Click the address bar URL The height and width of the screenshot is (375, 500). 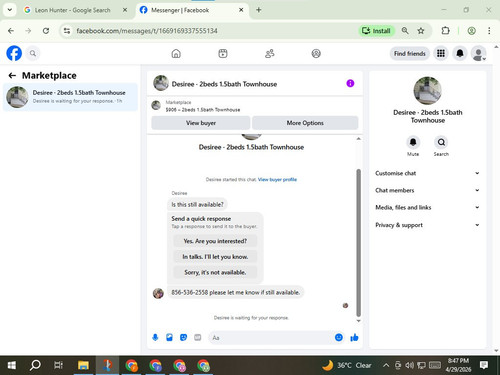[x=147, y=31]
